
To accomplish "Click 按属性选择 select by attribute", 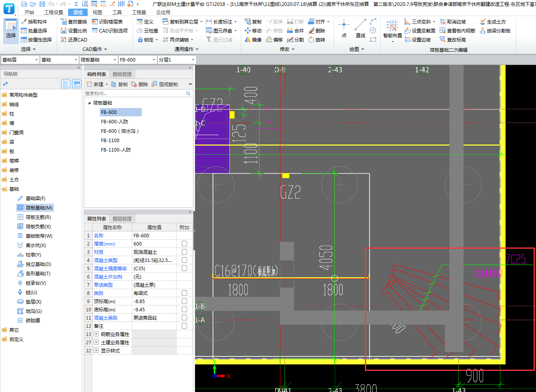I will (36, 40).
